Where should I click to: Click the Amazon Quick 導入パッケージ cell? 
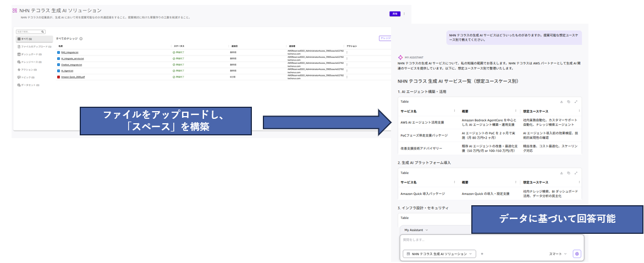pos(421,194)
